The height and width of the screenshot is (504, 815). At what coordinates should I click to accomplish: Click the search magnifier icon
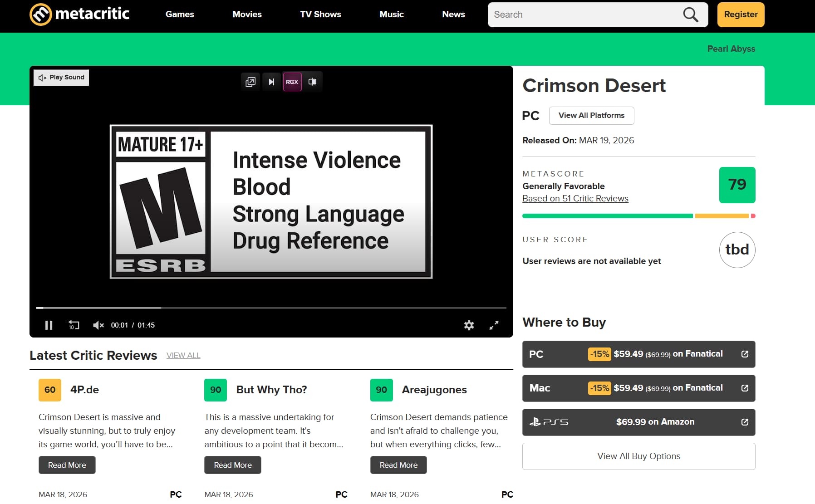690,15
